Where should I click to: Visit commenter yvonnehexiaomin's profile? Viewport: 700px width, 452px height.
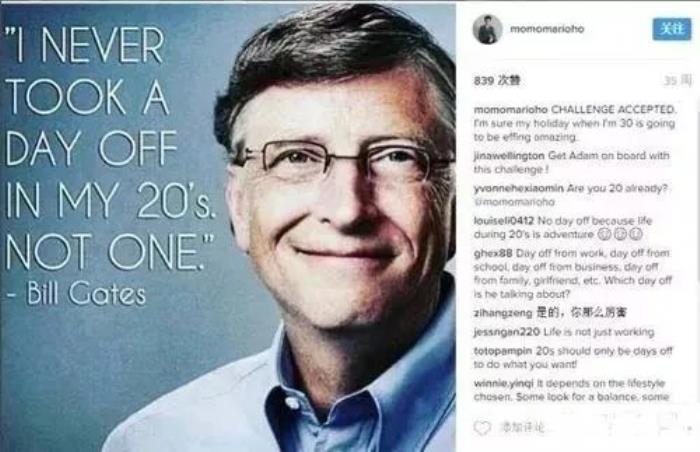coord(518,188)
